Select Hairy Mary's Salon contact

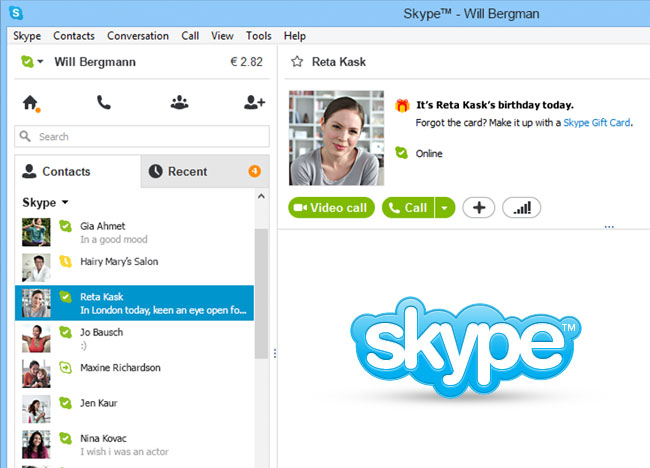click(x=135, y=267)
